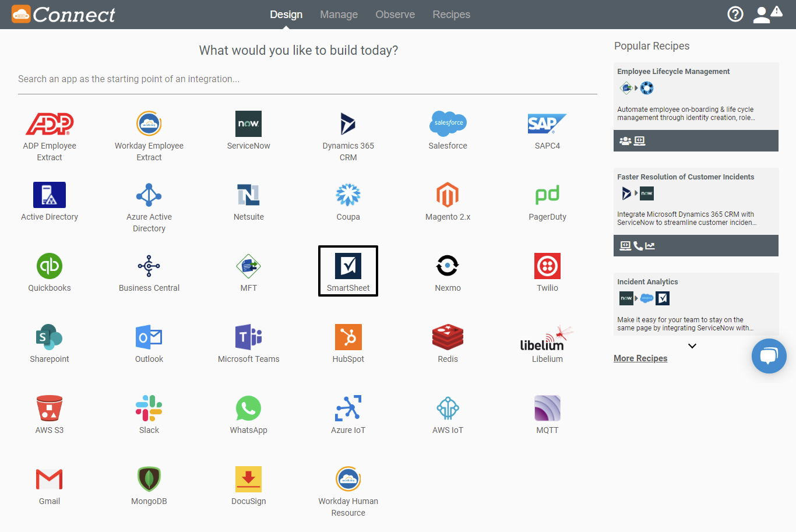Open the PagerDuty app

click(x=547, y=195)
